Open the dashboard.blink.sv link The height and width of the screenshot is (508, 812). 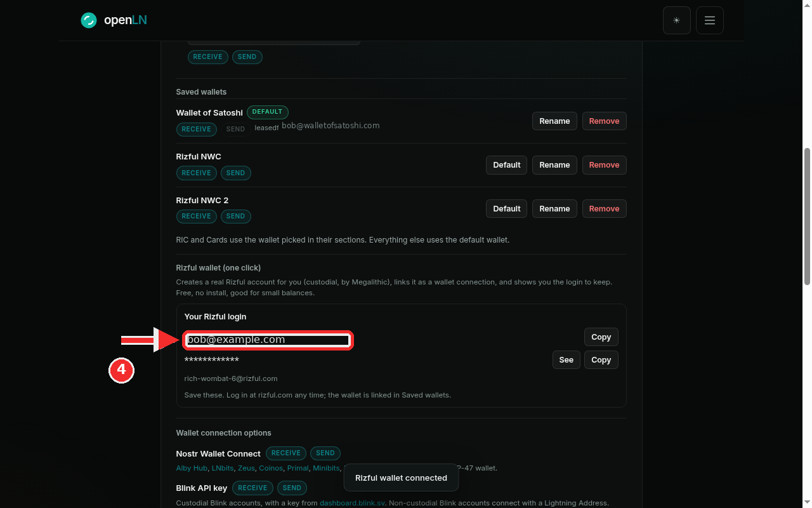pos(353,503)
